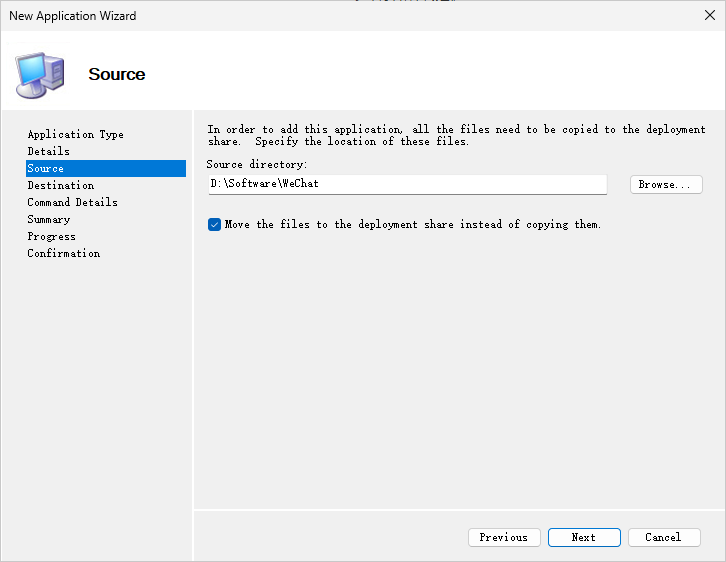Click the Source directory path field
Image resolution: width=726 pixels, height=562 pixels.
[x=406, y=184]
